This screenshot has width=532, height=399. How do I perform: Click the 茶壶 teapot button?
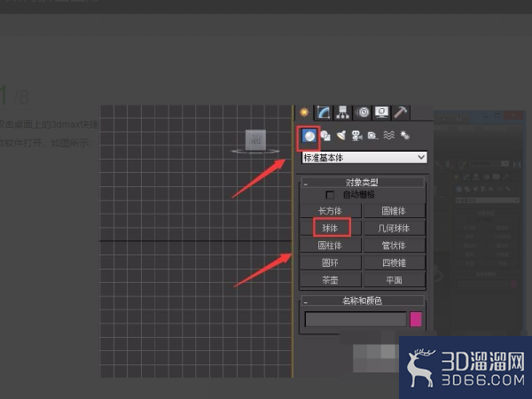331,280
